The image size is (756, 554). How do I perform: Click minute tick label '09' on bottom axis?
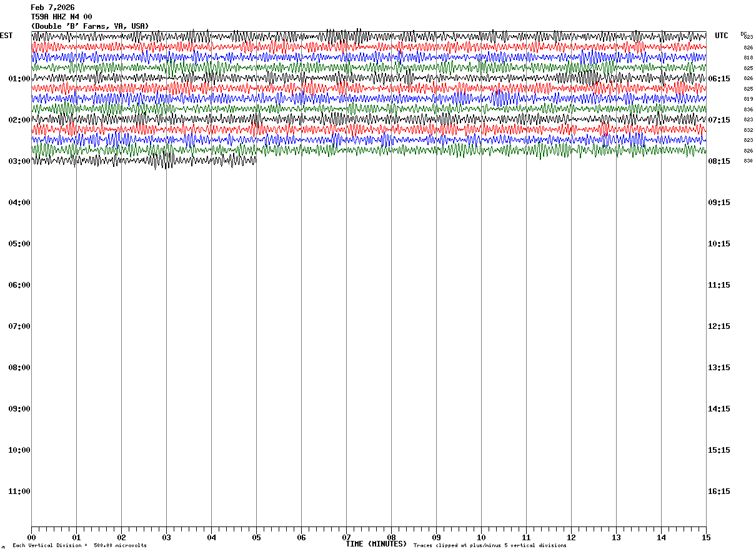click(436, 538)
